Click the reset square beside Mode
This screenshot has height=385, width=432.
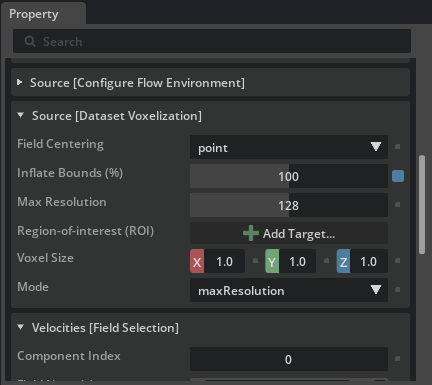[x=397, y=290]
